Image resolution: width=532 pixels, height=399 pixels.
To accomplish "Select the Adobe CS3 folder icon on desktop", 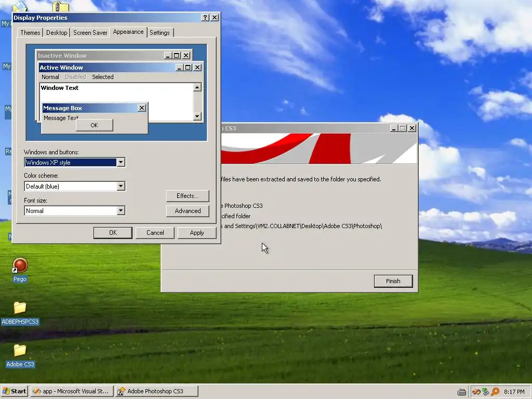I will [20, 350].
